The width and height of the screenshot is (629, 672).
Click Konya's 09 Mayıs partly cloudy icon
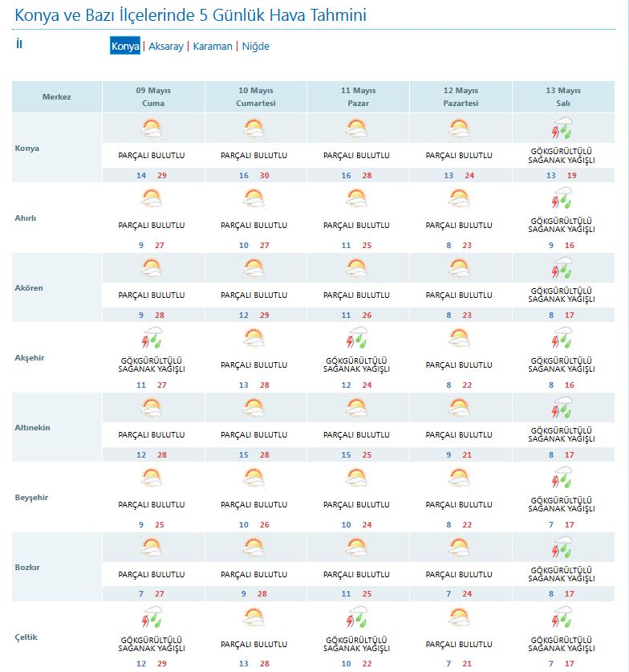[x=152, y=128]
